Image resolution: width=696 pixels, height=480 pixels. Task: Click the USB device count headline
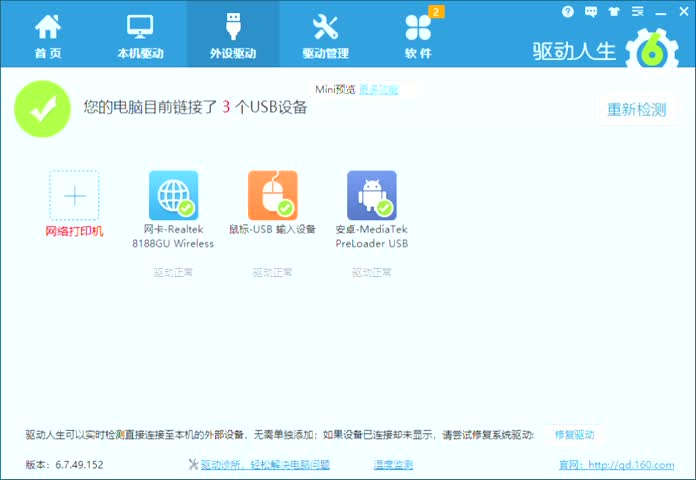click(x=195, y=107)
